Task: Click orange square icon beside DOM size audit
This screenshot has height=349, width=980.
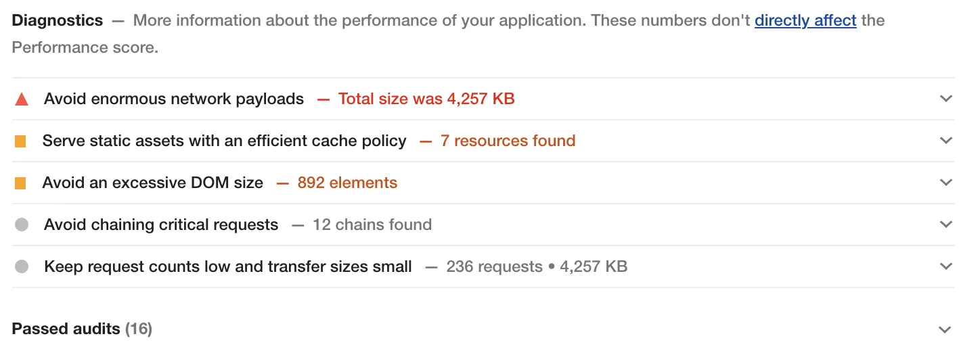Action: (x=20, y=183)
